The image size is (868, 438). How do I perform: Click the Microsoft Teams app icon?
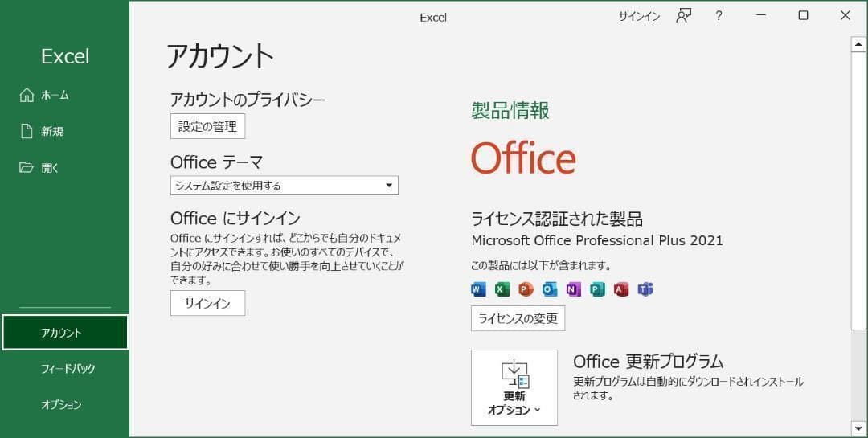645,289
